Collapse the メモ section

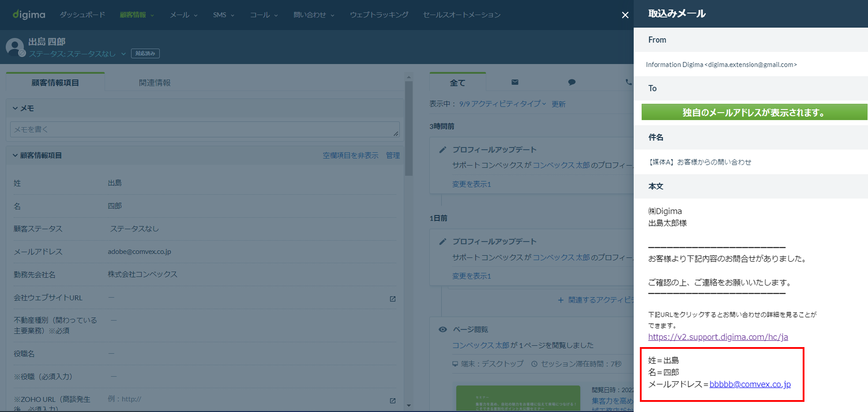click(15, 108)
